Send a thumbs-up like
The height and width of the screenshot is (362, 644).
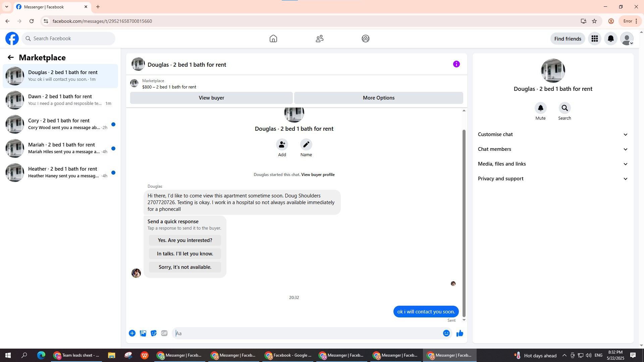pos(460,333)
